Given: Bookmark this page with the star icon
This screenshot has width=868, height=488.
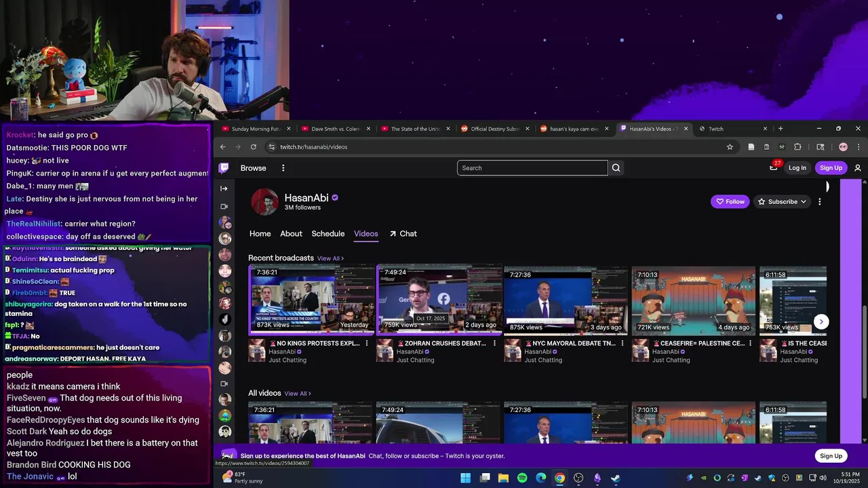Looking at the screenshot, I should (x=730, y=147).
